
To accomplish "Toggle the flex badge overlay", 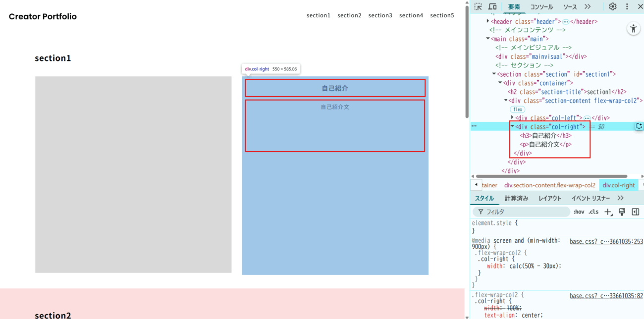I will coord(518,109).
